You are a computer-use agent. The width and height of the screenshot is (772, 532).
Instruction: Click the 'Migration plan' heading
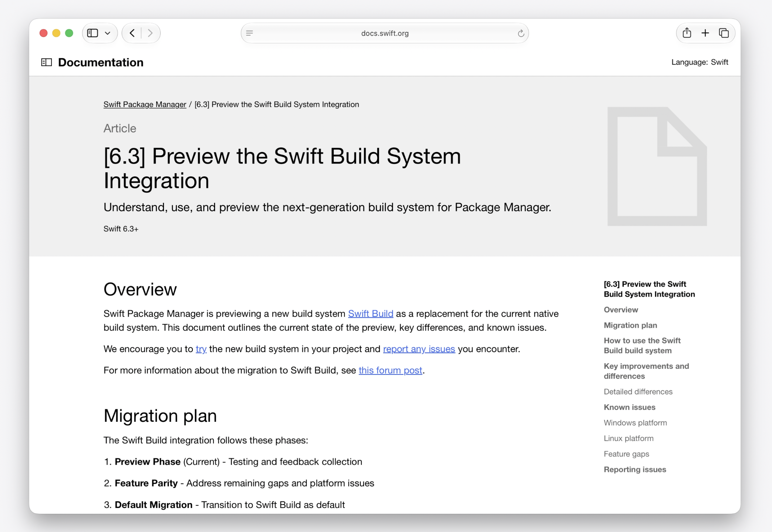pyautogui.click(x=160, y=416)
